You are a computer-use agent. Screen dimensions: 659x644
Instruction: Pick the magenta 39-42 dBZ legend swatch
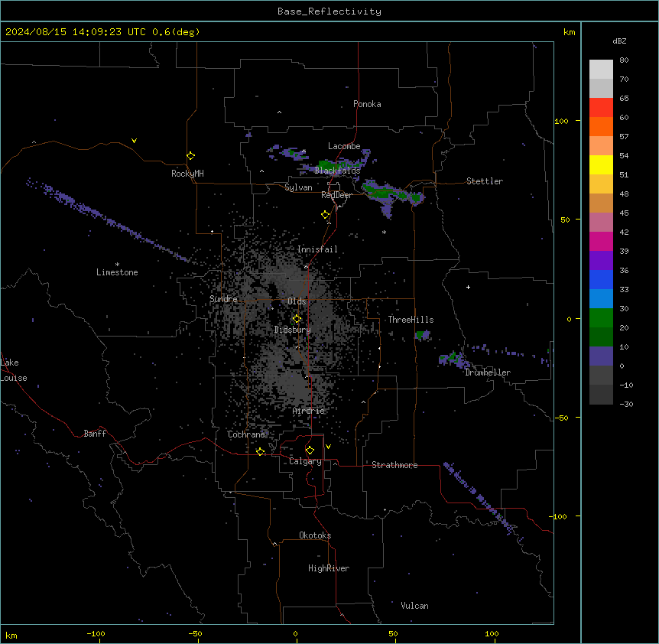click(601, 241)
